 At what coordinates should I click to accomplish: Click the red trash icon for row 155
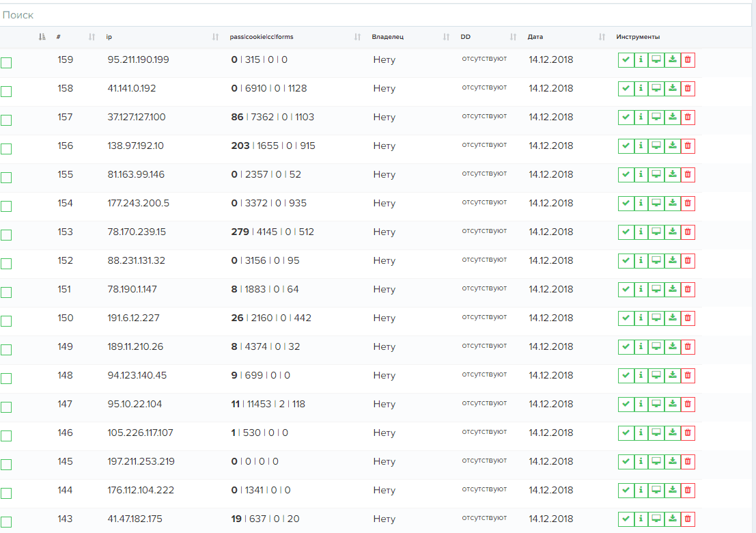pos(688,175)
